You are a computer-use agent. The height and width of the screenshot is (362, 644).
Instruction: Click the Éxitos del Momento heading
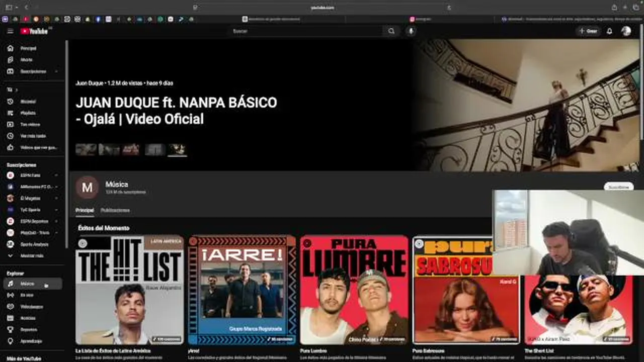pyautogui.click(x=104, y=228)
